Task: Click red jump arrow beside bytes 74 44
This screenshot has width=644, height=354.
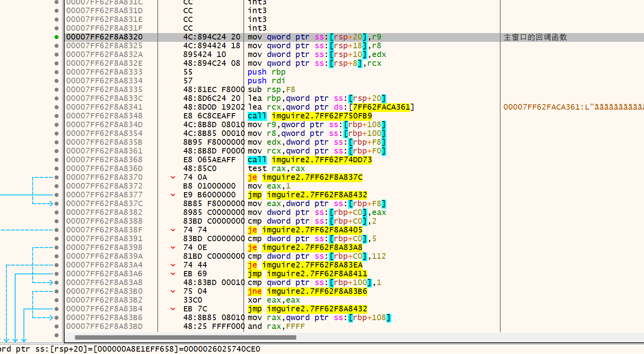Action: pos(173,265)
